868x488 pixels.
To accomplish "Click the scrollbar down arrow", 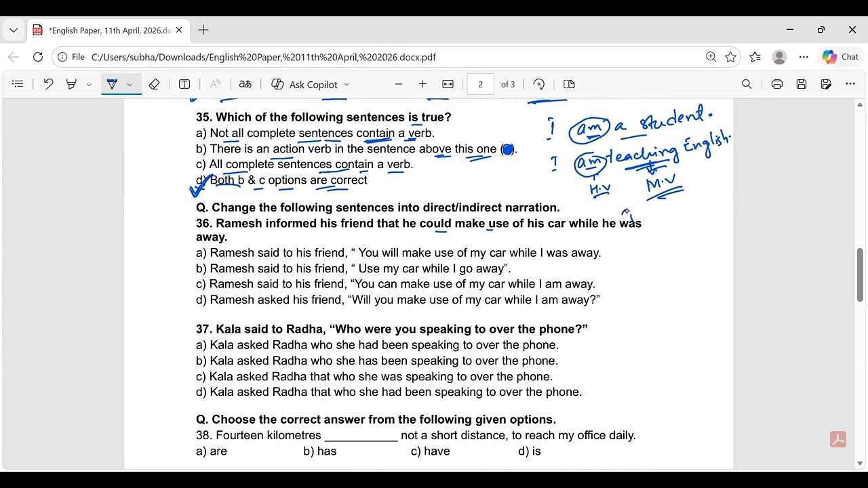I will pyautogui.click(x=861, y=464).
